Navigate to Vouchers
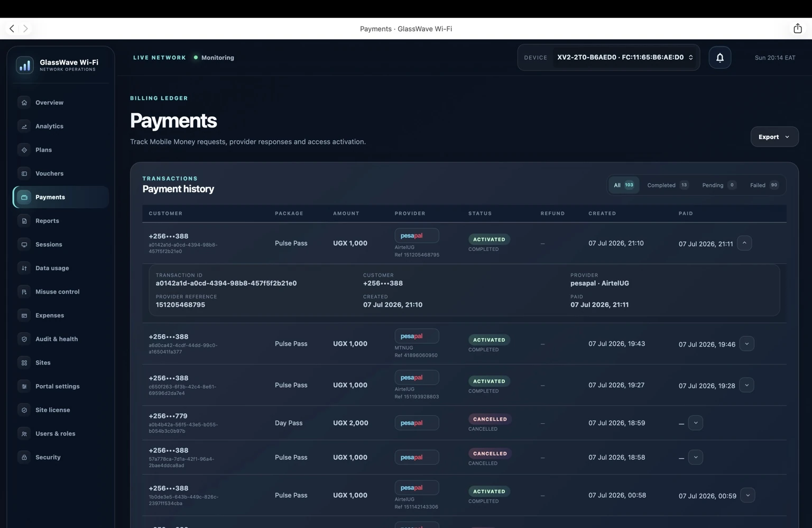 (61, 174)
